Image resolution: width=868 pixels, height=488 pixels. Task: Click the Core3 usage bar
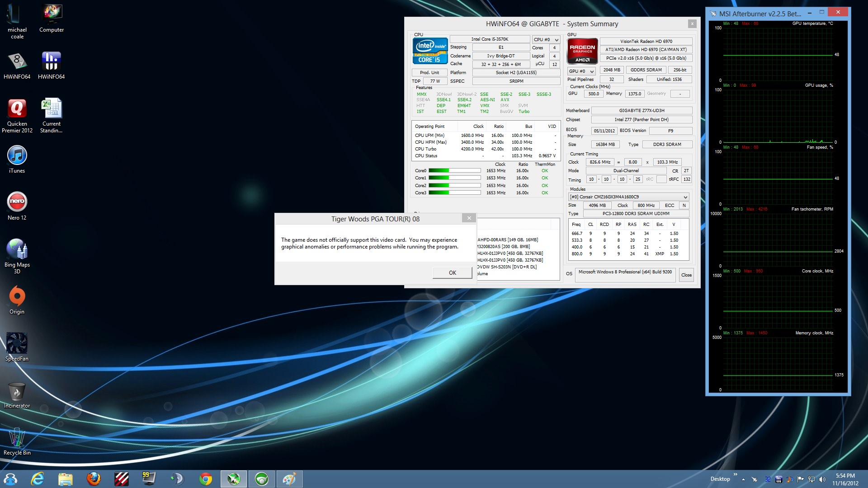[x=454, y=193]
